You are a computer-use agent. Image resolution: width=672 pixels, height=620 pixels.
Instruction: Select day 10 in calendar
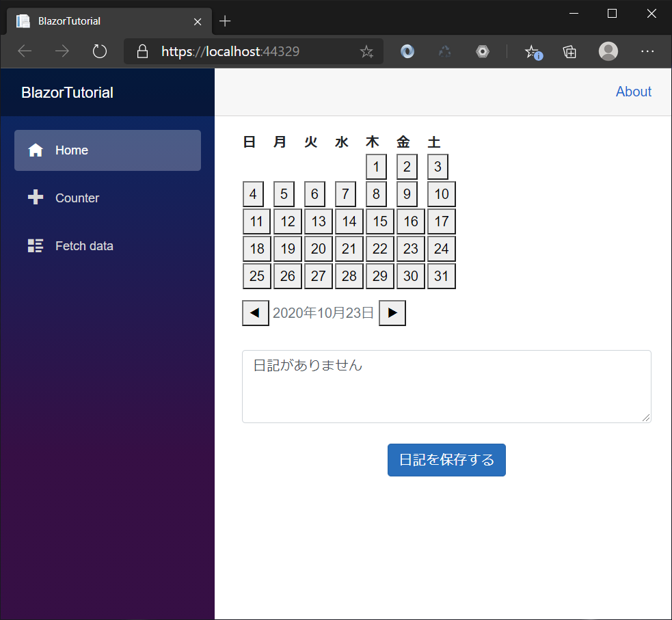coord(442,194)
